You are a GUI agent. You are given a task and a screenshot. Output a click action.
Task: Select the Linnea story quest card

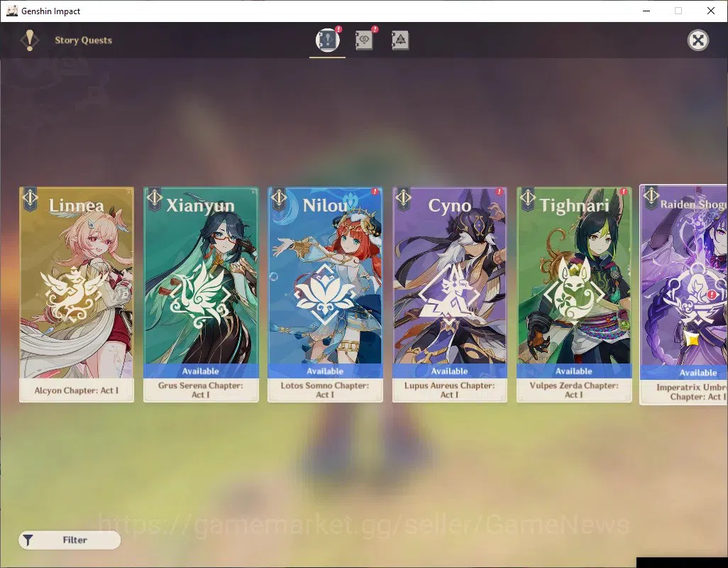(x=77, y=295)
